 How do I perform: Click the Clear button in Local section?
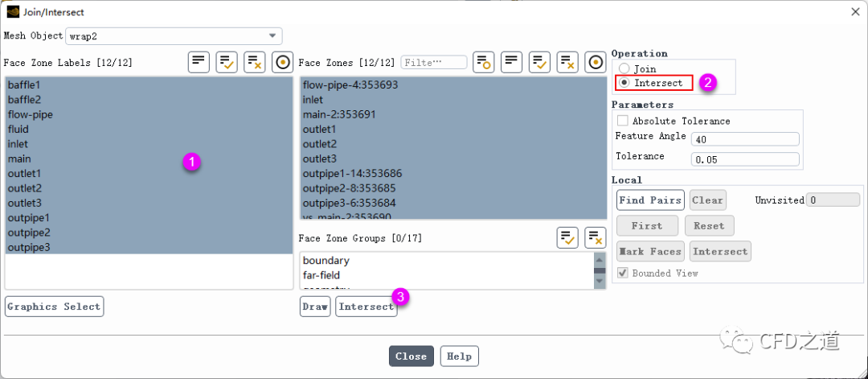click(x=707, y=200)
